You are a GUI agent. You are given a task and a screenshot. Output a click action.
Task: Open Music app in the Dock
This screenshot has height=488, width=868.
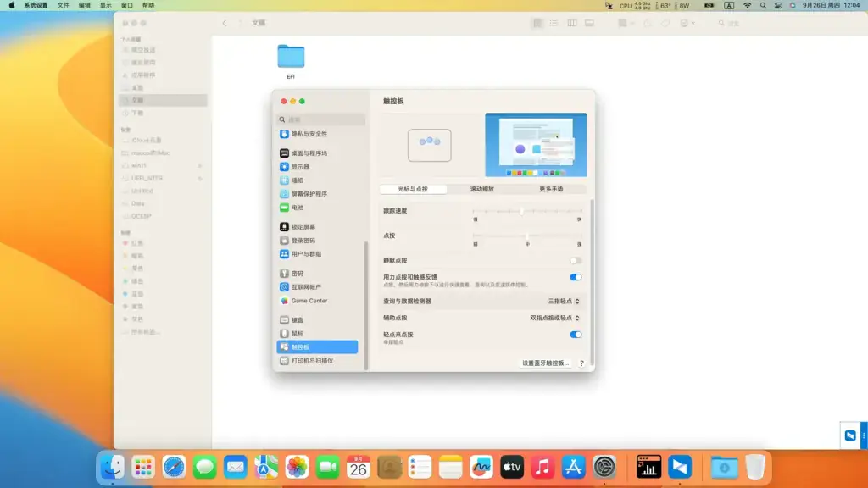pos(542,467)
